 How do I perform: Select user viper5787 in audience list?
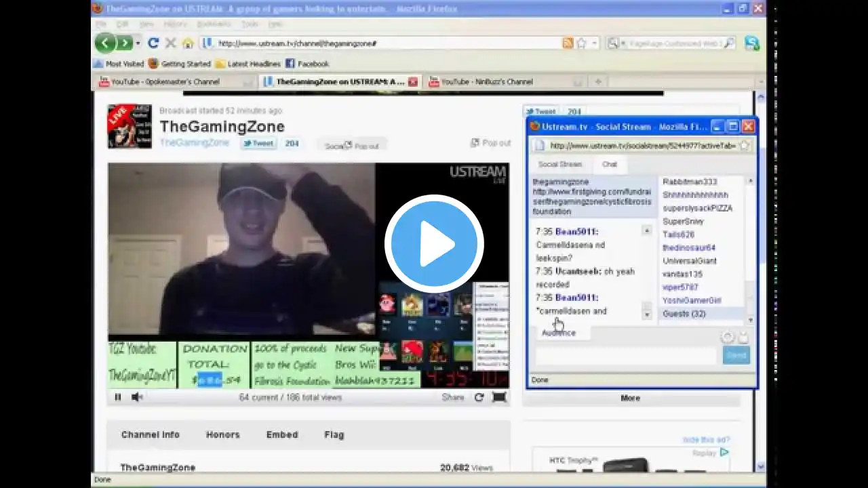(680, 287)
